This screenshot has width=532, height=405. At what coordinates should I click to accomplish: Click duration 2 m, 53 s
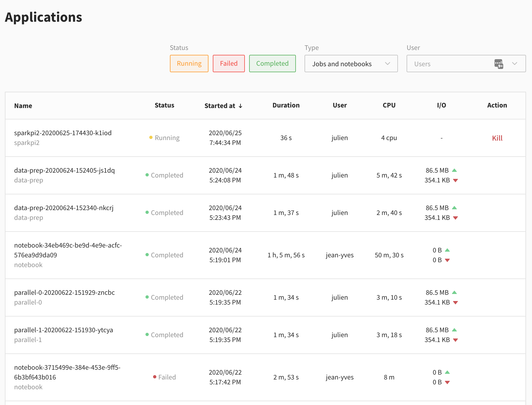(286, 377)
